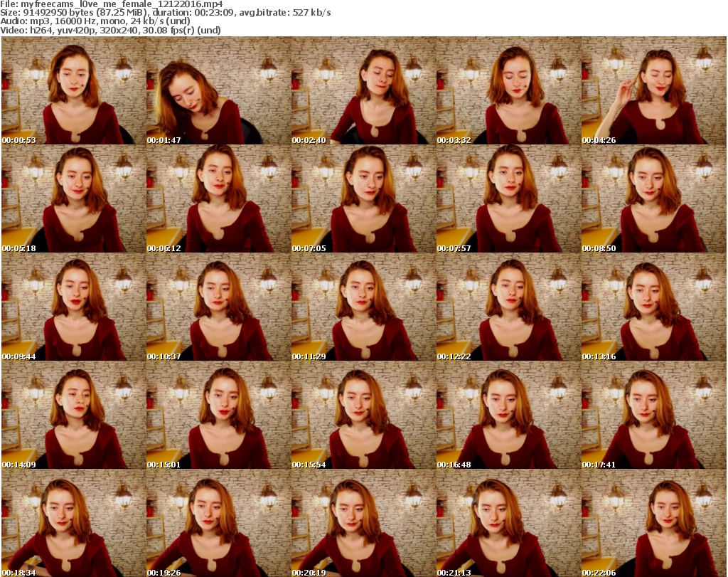This screenshot has width=728, height=577.
Task: Open the thumbnail stamped 00:15:54
Action: [364, 415]
